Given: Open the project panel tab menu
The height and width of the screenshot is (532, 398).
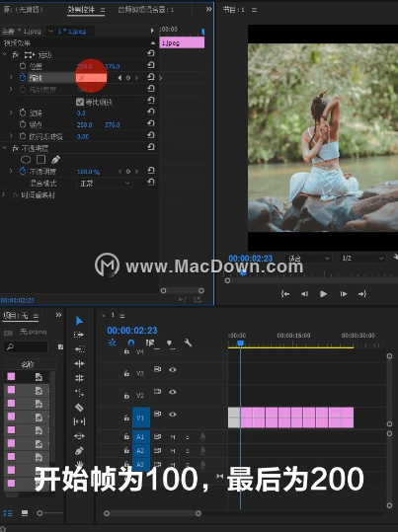Looking at the screenshot, I should tap(36, 316).
